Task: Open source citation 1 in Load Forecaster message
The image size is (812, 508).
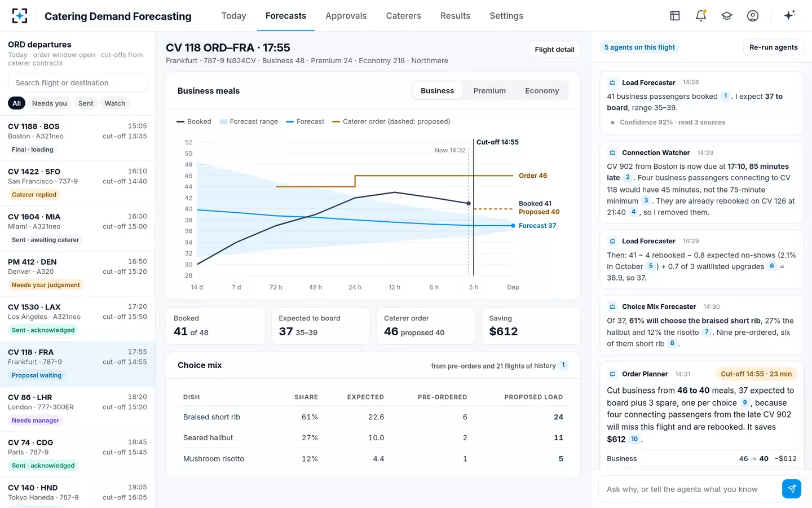Action: [726, 96]
